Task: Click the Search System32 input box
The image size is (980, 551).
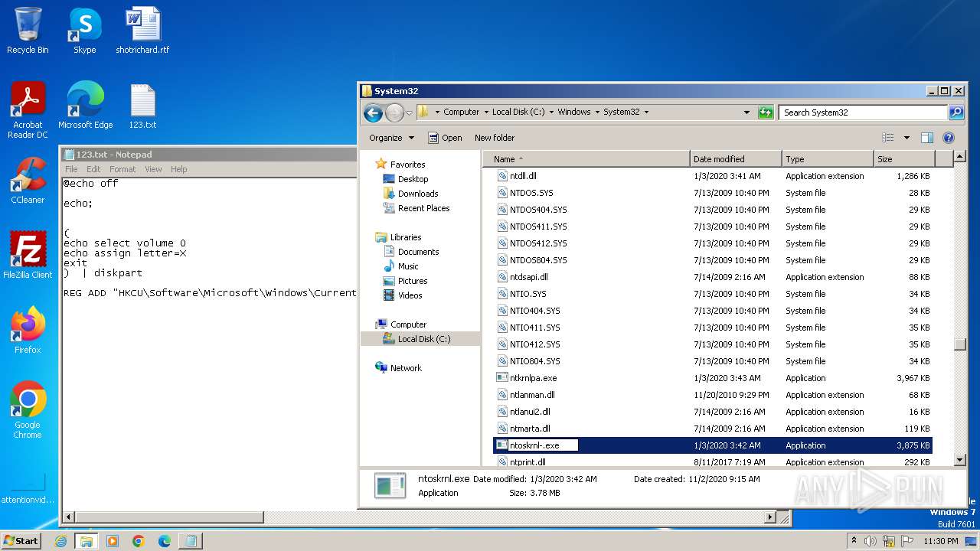Action: coord(864,112)
